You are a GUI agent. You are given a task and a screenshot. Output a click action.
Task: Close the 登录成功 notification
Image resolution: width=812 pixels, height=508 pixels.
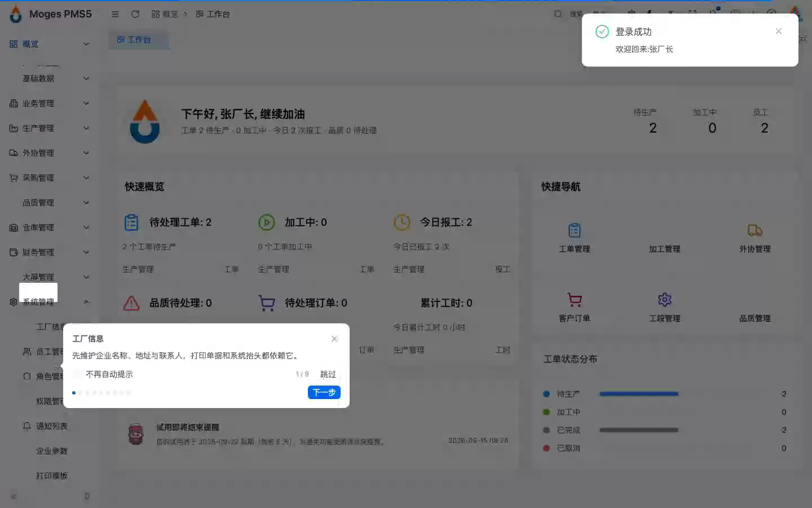point(779,31)
